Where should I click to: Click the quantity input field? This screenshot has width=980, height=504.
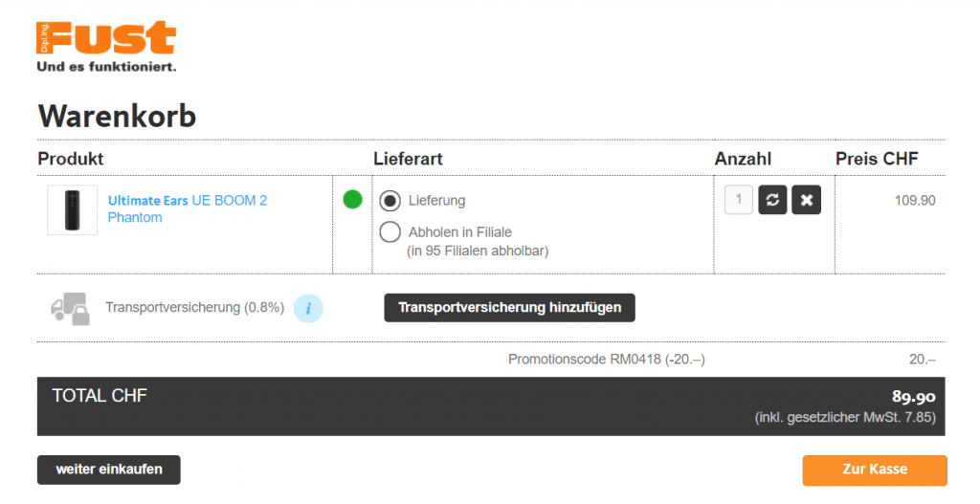coord(738,200)
